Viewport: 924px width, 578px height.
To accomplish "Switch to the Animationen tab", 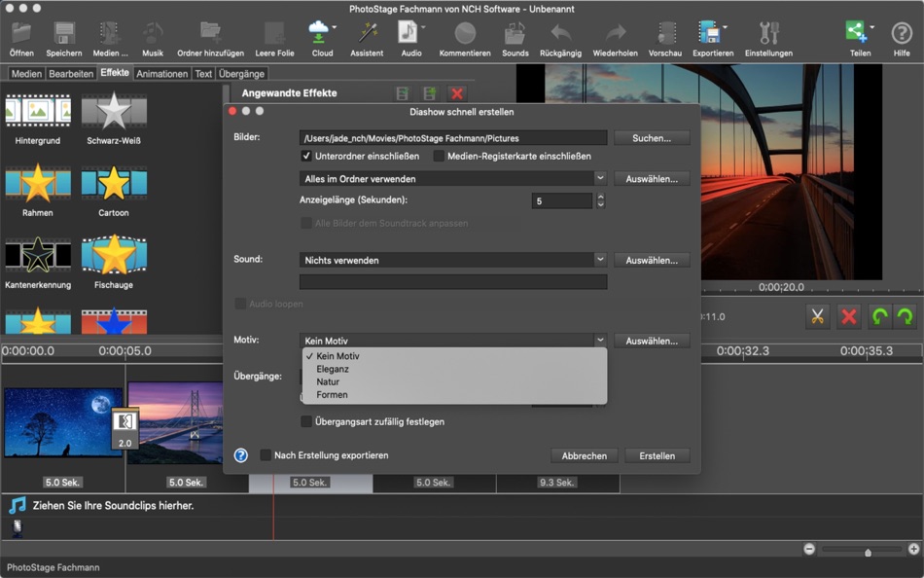I will tap(162, 74).
